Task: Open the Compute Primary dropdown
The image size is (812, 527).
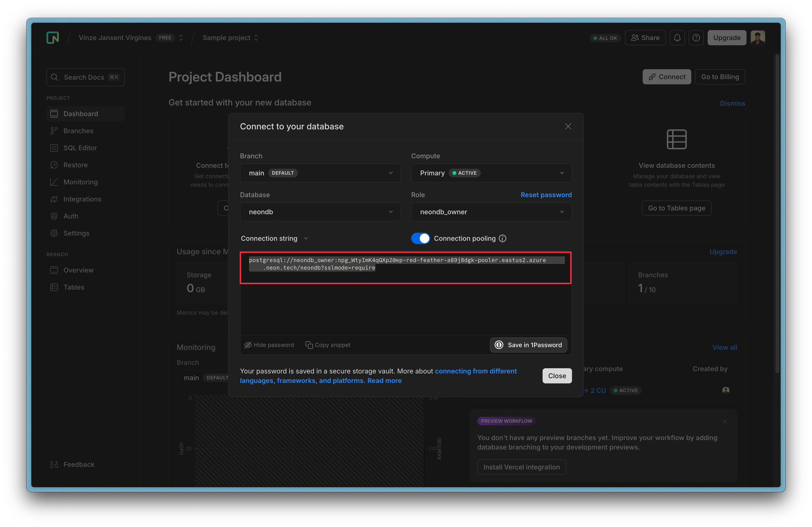Action: click(491, 173)
